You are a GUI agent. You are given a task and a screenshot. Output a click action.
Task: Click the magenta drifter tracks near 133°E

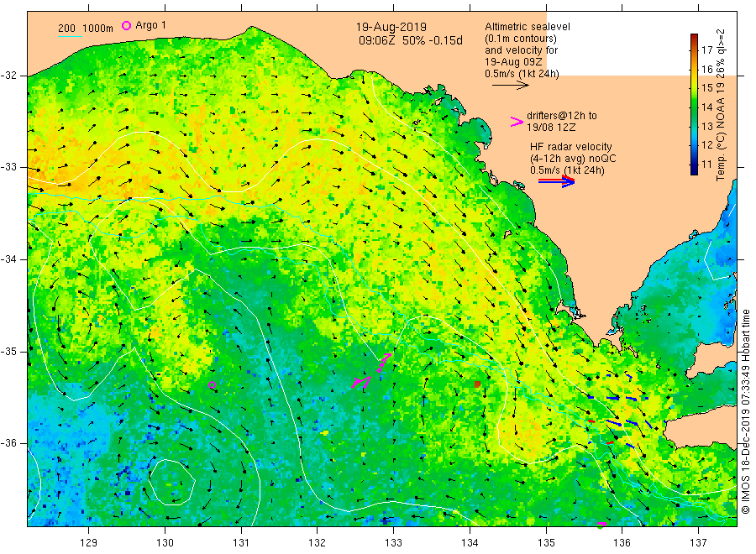371,371
